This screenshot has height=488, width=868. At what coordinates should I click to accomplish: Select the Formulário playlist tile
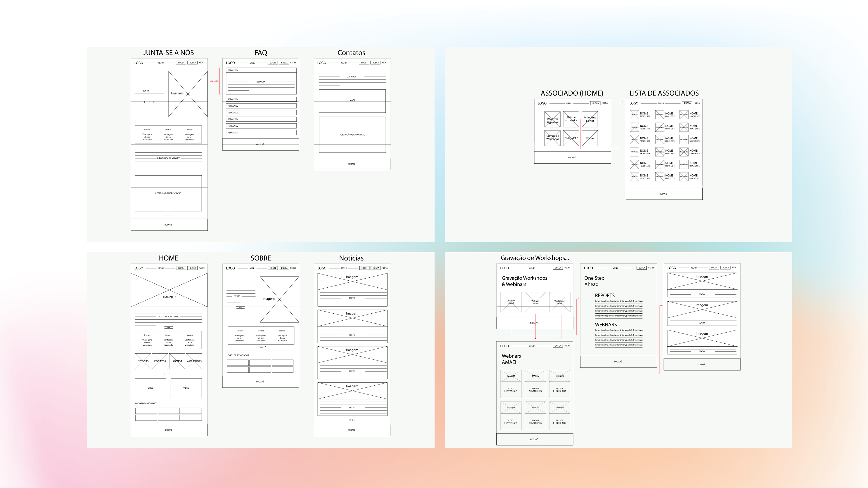[590, 119]
